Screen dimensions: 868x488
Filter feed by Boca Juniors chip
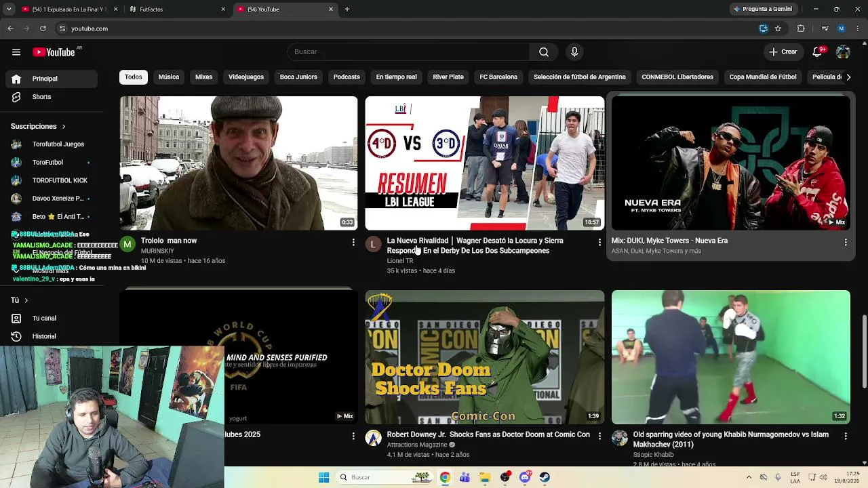(298, 77)
